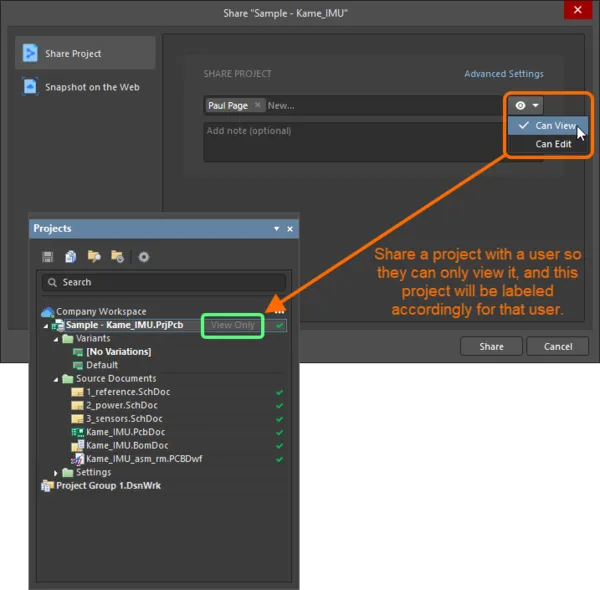Expand the Settings folder
Screen dimensions: 600x590
tap(56, 473)
